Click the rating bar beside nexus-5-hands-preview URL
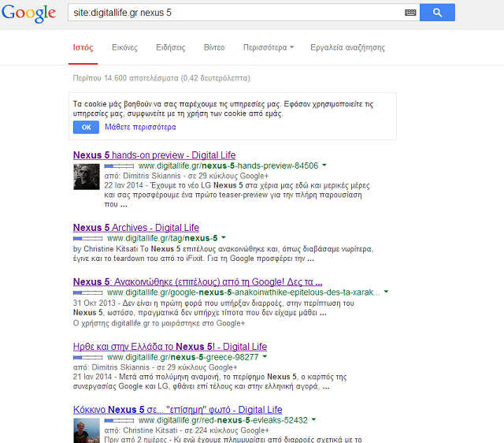This screenshot has height=443, width=504. pos(119,166)
